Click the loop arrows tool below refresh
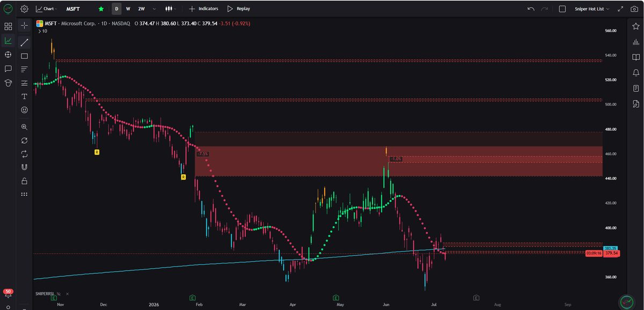 click(24, 154)
